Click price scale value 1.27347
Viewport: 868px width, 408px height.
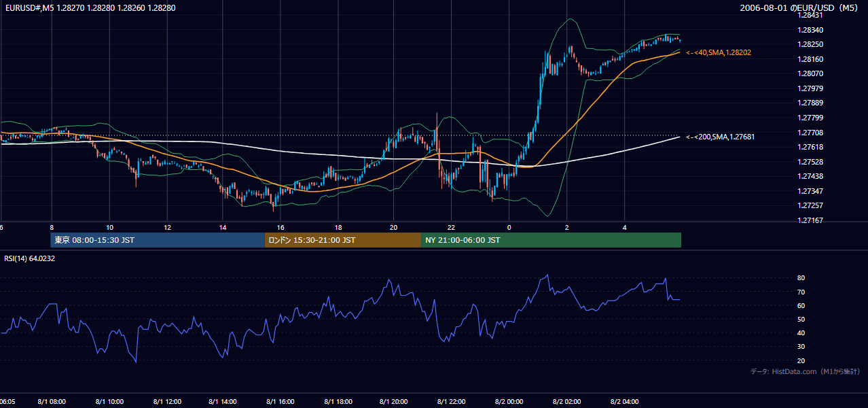tap(810, 191)
